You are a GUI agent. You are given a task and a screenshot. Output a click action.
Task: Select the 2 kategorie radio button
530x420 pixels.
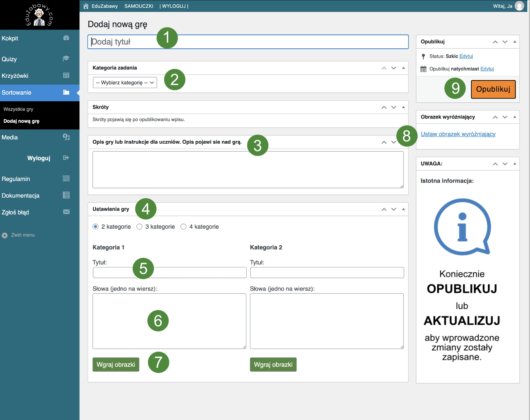point(96,227)
